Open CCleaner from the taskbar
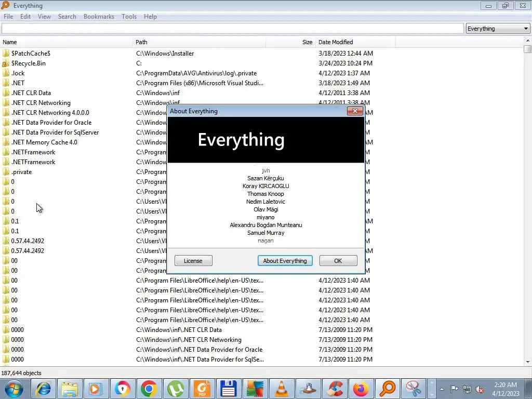Image resolution: width=532 pixels, height=399 pixels. 334,389
